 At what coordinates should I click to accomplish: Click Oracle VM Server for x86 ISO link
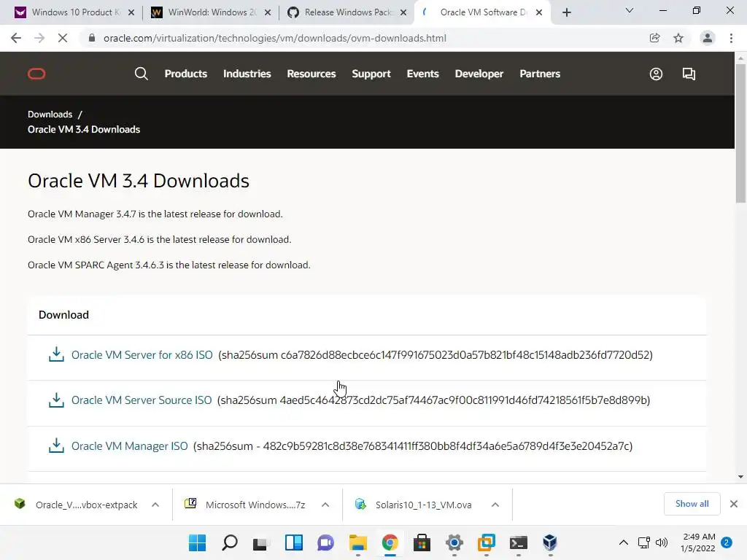(x=142, y=355)
